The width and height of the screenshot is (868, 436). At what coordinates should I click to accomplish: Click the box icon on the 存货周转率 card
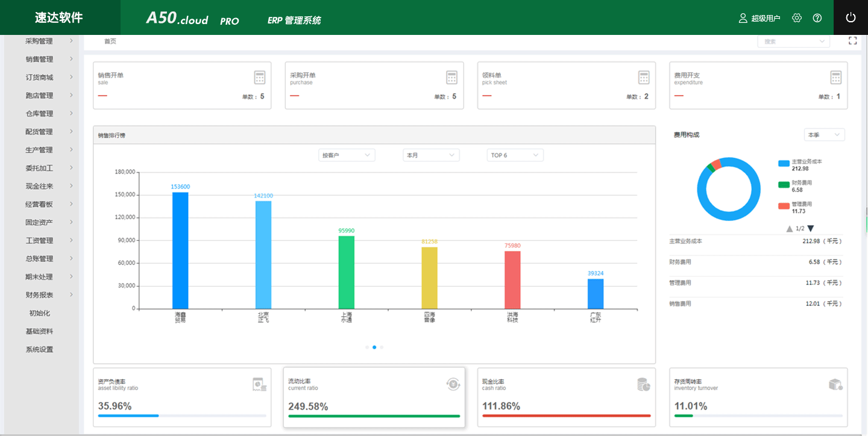(x=835, y=384)
